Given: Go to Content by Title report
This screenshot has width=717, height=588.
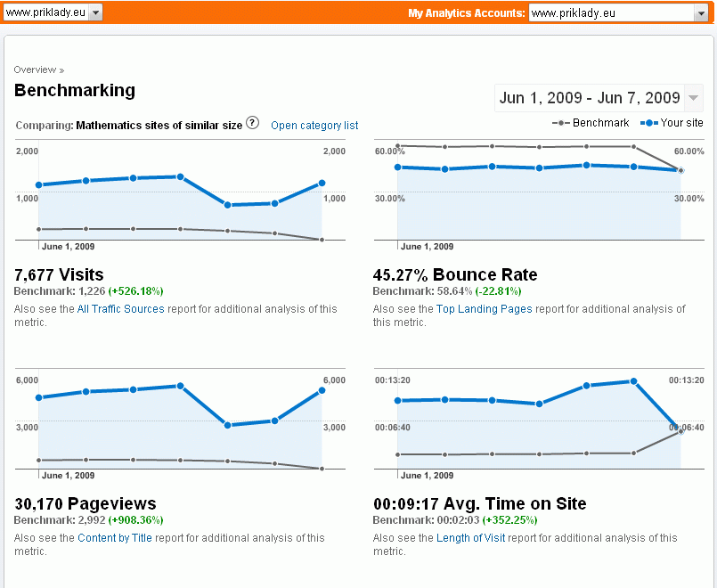Looking at the screenshot, I should pos(115,538).
